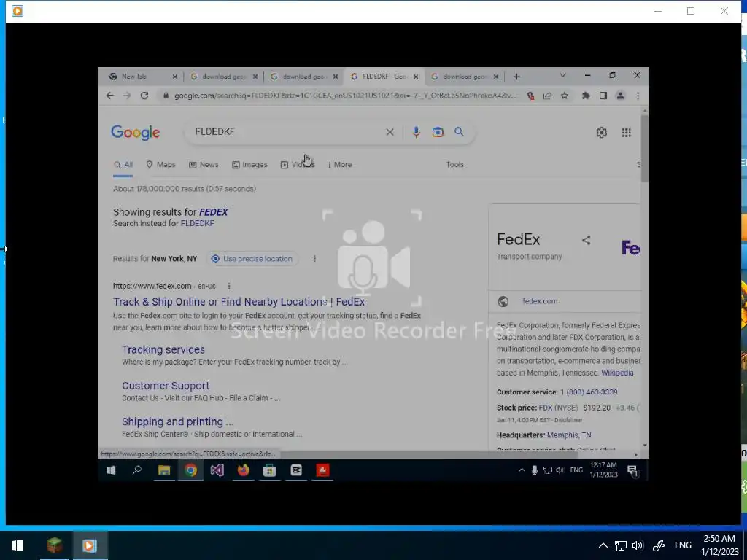Expand the More search filters menu
Viewport: 747px width, 560px height.
(x=340, y=165)
